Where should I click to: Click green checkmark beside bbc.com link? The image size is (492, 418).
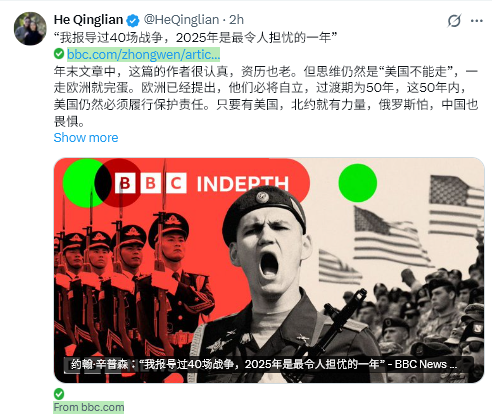pyautogui.click(x=59, y=53)
